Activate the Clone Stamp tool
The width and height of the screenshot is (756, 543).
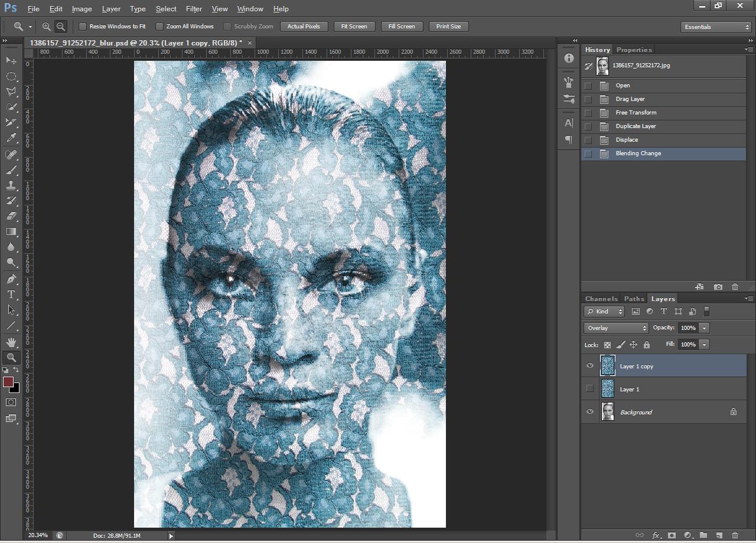pyautogui.click(x=10, y=185)
